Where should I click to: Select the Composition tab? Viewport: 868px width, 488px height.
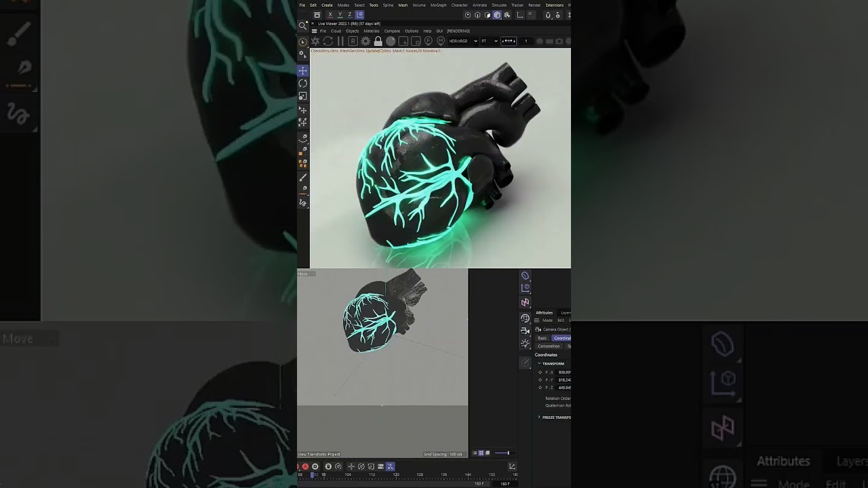pos(549,346)
